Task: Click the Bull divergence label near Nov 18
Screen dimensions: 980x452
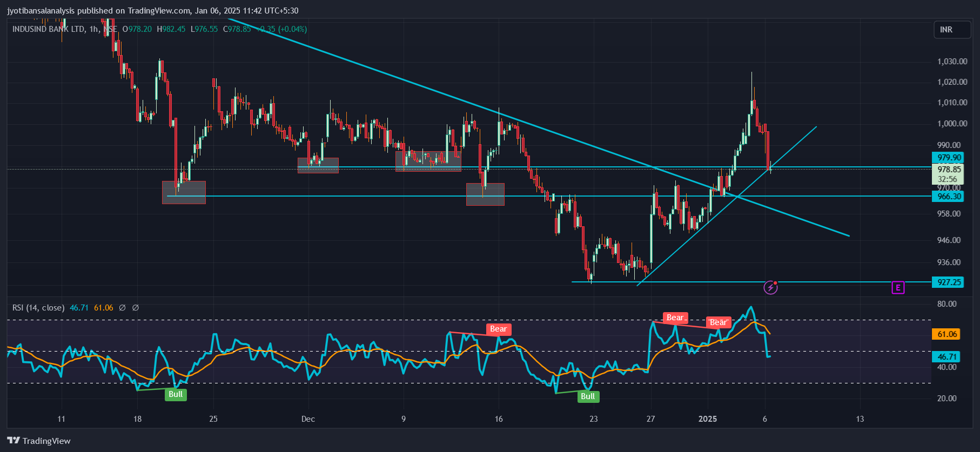Action: [176, 394]
